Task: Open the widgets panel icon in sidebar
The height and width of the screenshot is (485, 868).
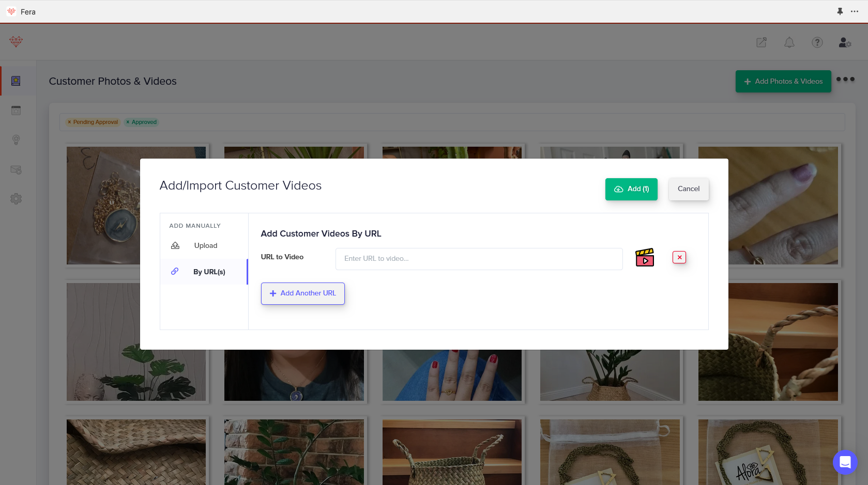Action: point(16,110)
